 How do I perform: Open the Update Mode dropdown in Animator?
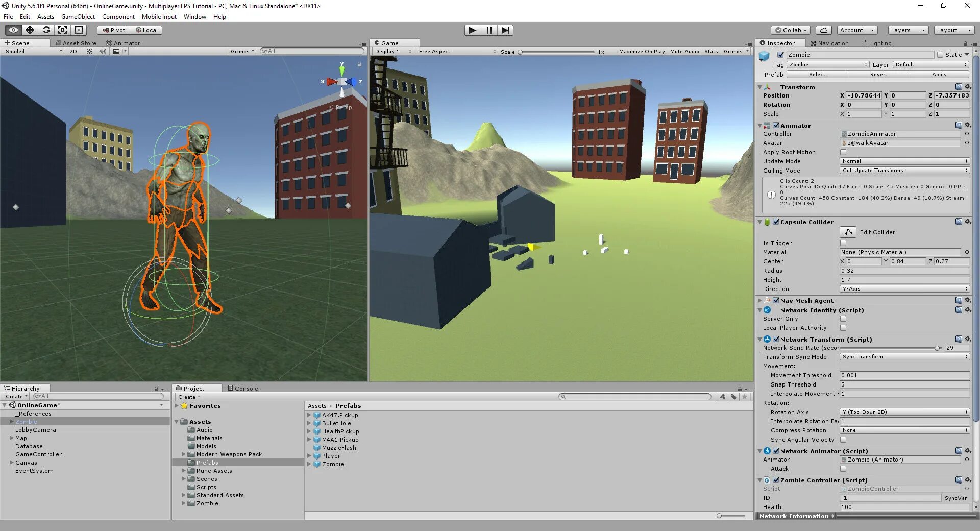tap(903, 161)
